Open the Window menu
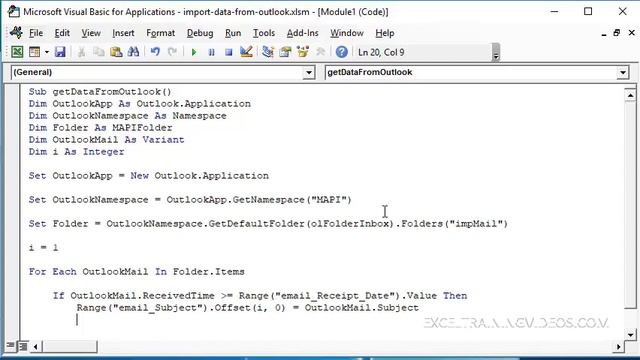640x360 pixels. coord(347,33)
